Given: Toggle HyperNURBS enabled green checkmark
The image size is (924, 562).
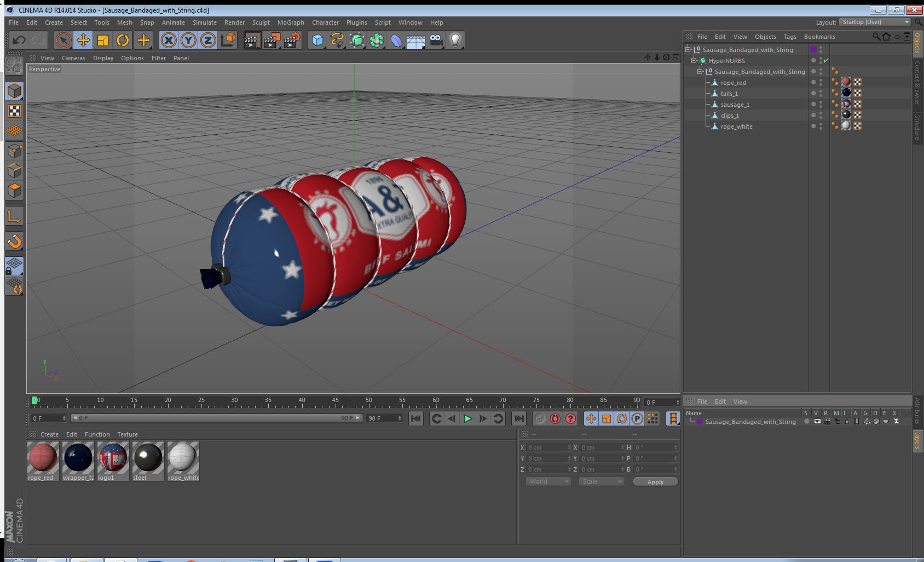Looking at the screenshot, I should point(826,61).
